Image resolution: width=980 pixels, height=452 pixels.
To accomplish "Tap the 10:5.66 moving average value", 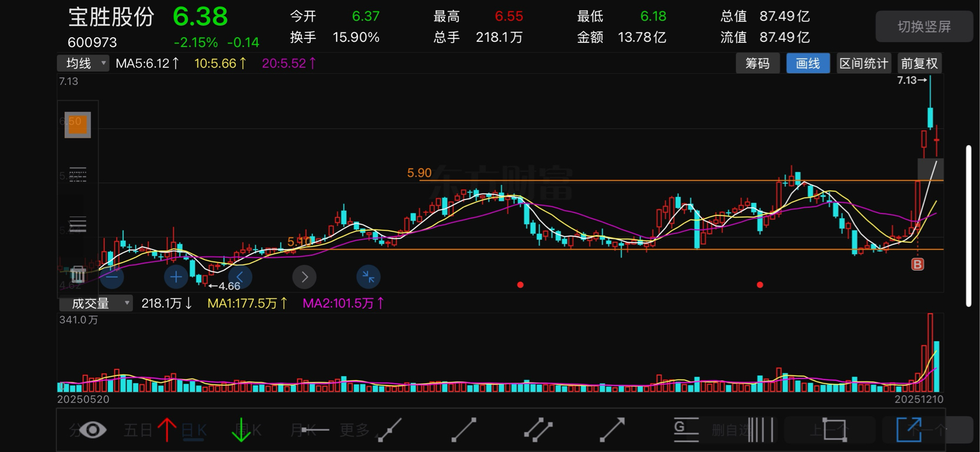I will 220,64.
